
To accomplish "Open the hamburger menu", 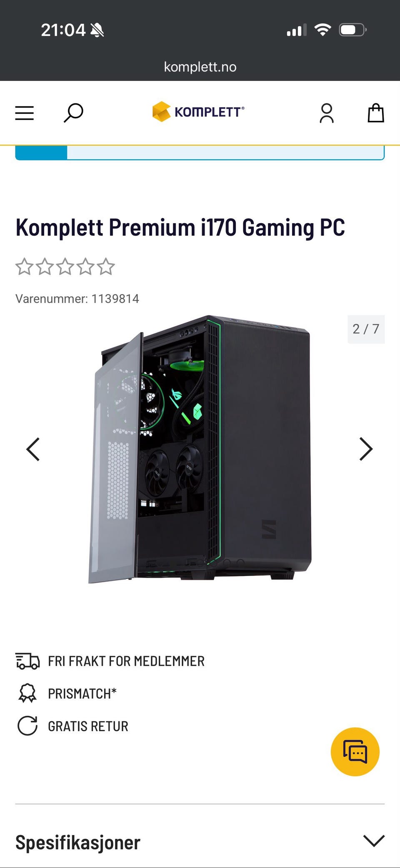I will 25,113.
